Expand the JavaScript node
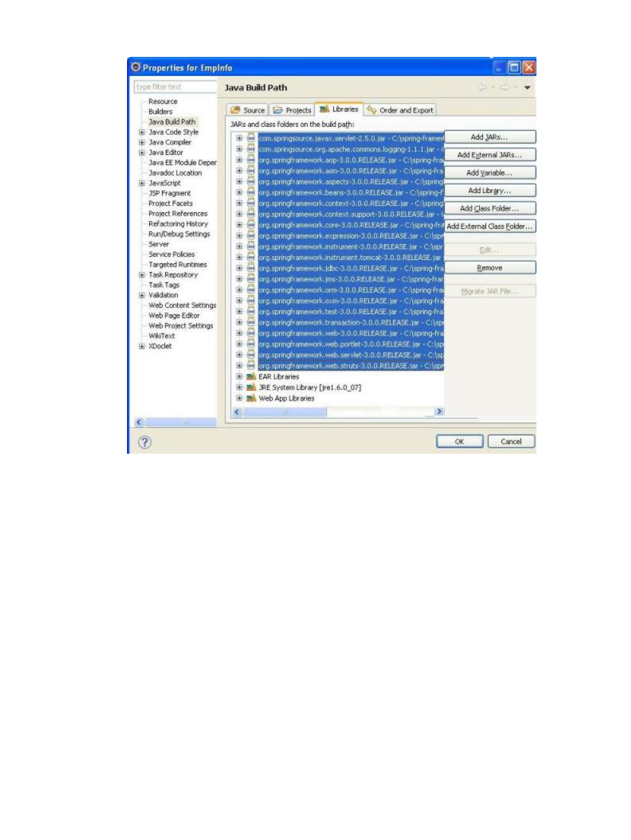This screenshot has height=840, width=631. point(142,183)
